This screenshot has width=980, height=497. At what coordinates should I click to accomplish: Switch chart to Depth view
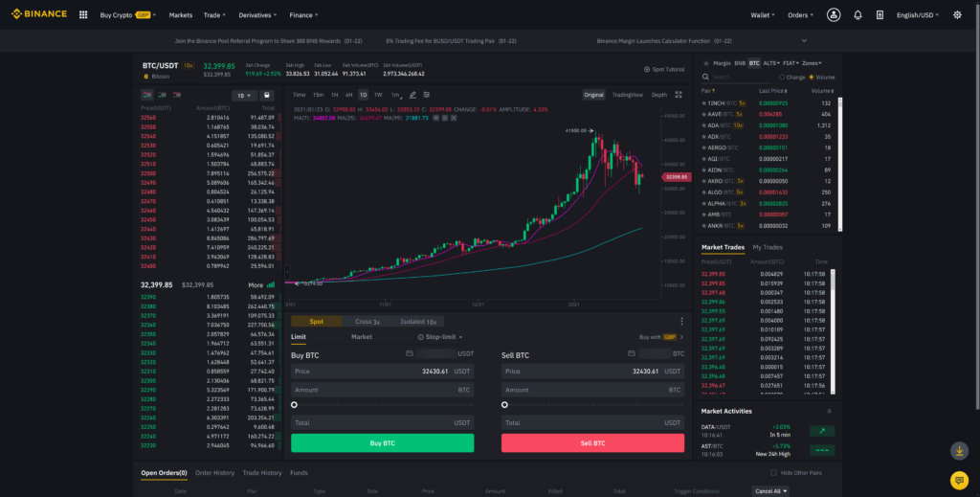pos(658,95)
